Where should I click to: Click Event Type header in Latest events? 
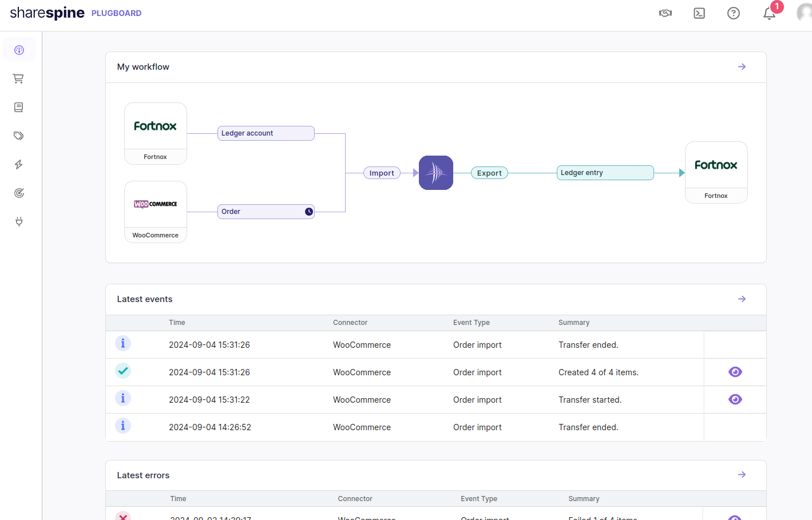coord(472,323)
